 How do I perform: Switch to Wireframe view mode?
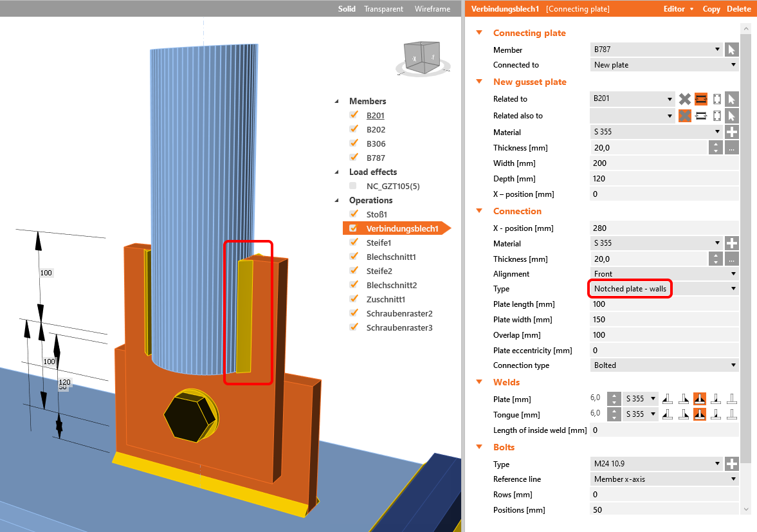click(432, 9)
